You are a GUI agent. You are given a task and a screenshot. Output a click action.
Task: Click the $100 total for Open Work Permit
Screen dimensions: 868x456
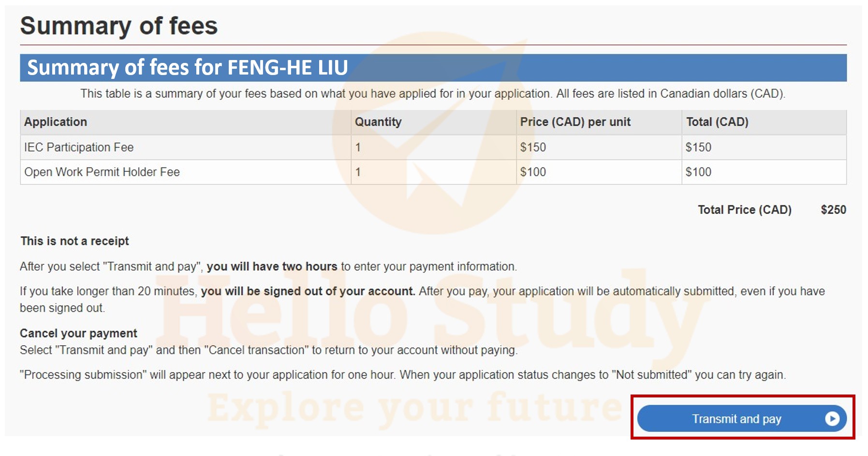[698, 172]
